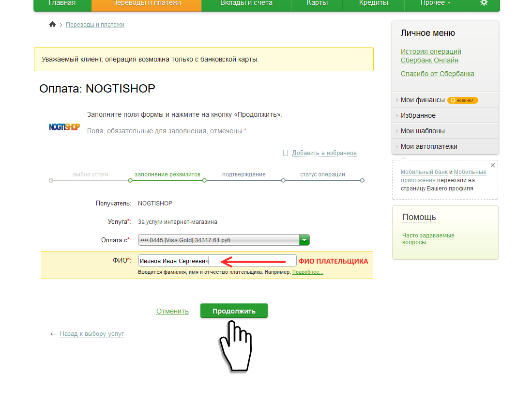Viewport: 532px width, 408px height.
Task: Expand Мои автоплатежи section
Action: click(x=445, y=146)
